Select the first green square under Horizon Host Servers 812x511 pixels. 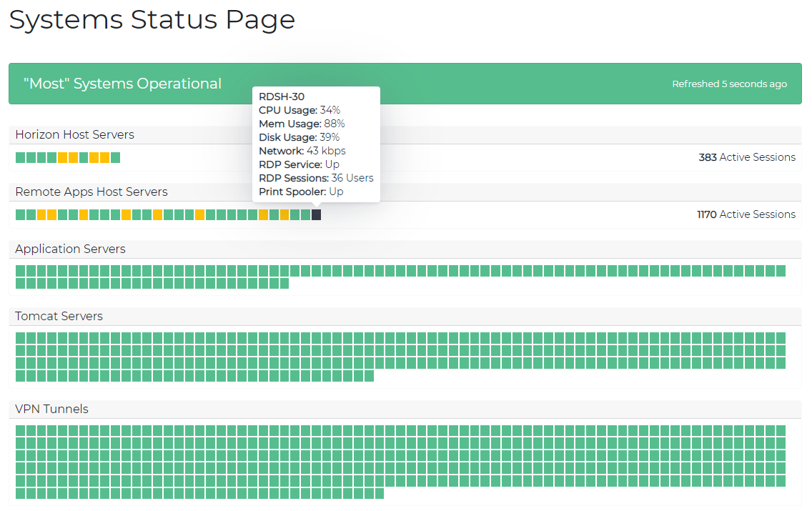(x=19, y=157)
